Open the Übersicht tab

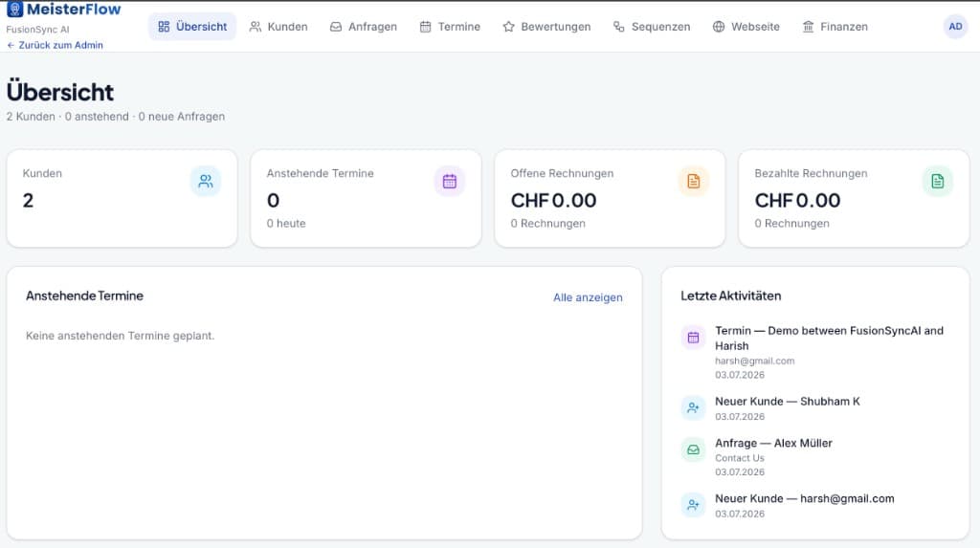[x=192, y=26]
